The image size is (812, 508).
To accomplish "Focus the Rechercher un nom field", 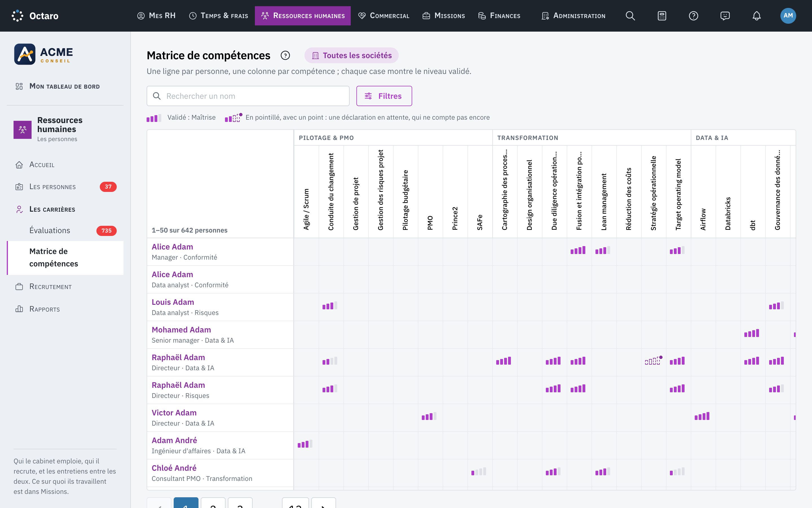I will pos(248,96).
